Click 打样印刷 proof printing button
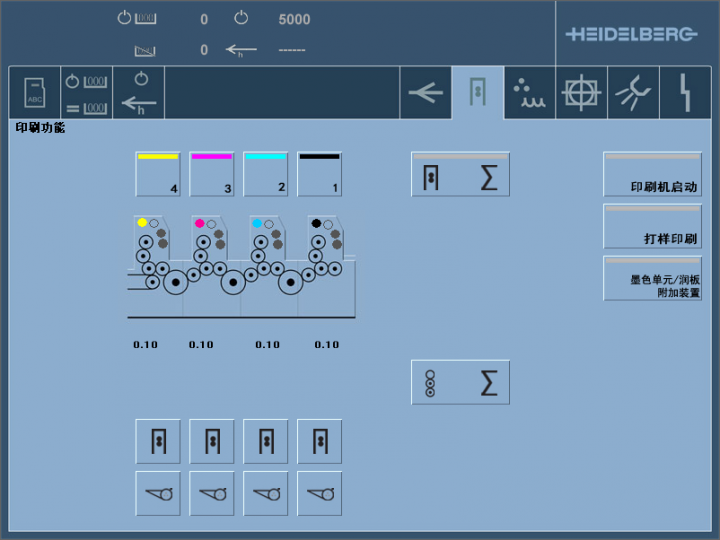720x540 pixels. pos(652,226)
